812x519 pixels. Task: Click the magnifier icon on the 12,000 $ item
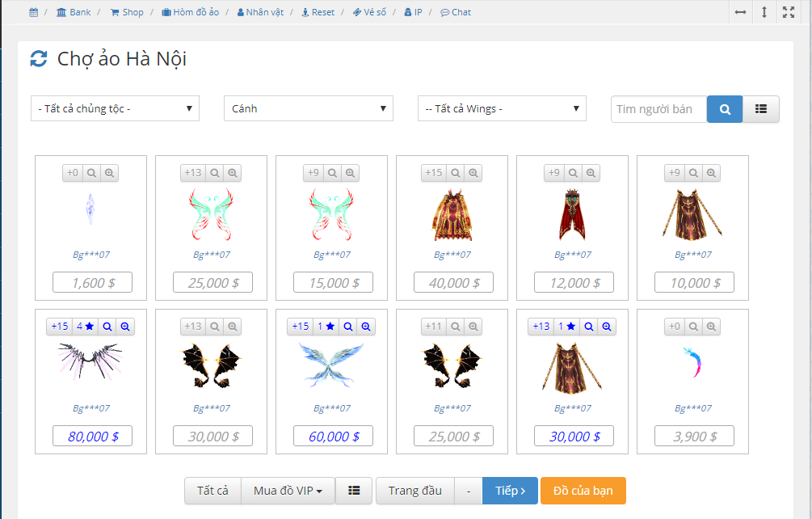[x=574, y=173]
